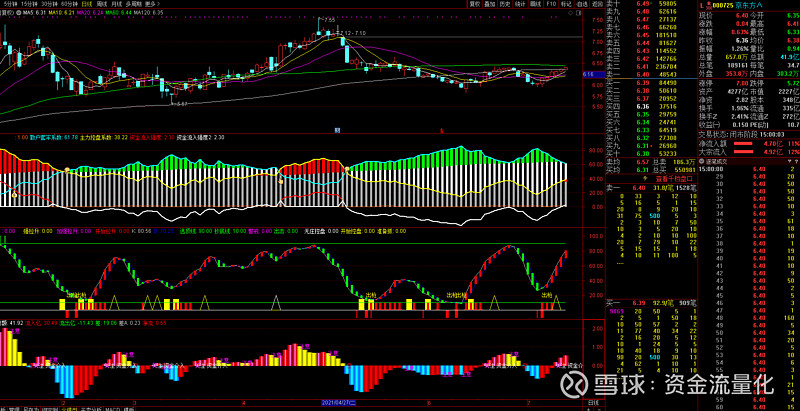The width and height of the screenshot is (800, 411).
Task: Open the 多周期 multi-period view
Action: [x=134, y=4]
